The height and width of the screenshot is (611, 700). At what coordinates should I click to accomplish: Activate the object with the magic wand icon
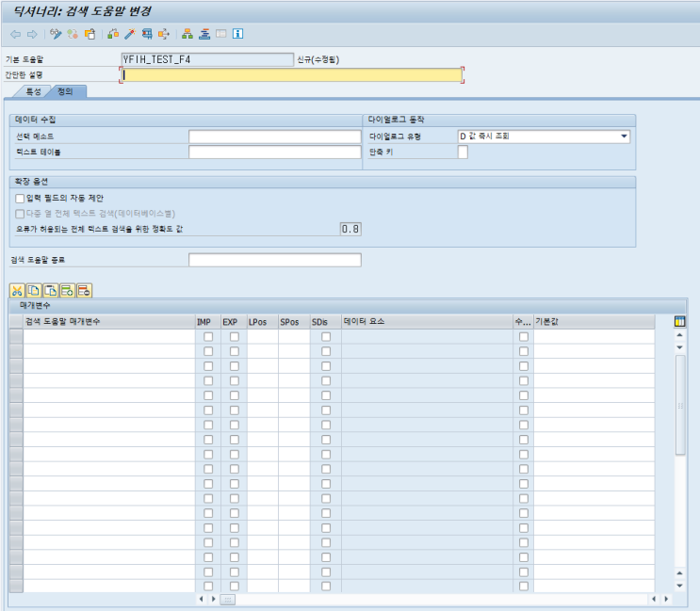click(x=130, y=34)
